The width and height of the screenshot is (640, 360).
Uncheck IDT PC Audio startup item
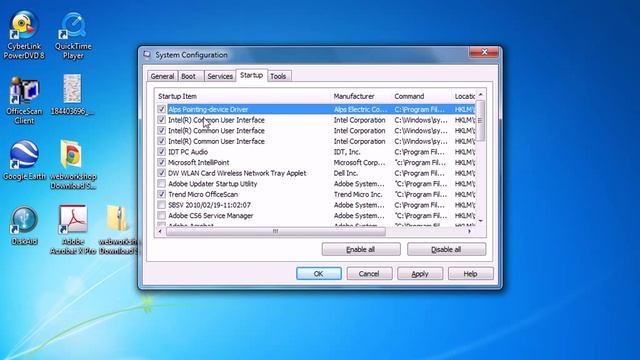162,152
